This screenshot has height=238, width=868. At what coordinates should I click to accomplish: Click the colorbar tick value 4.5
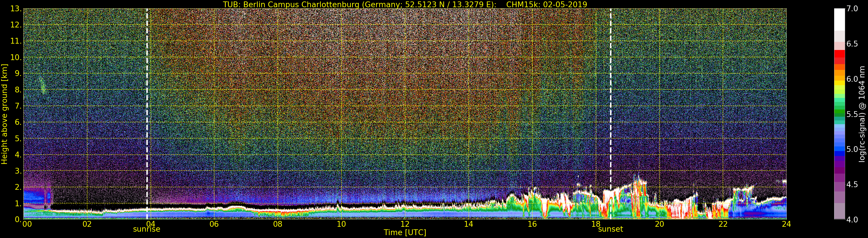point(852,185)
